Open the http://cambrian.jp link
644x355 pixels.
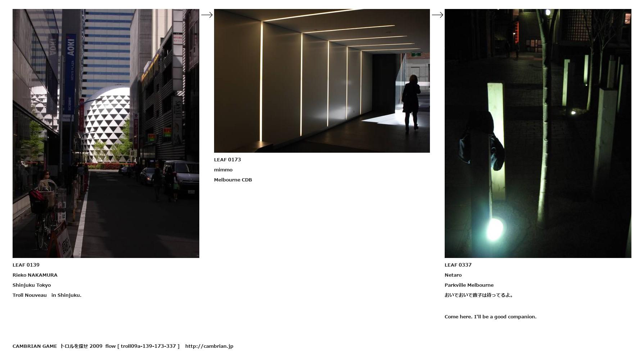[x=209, y=346]
